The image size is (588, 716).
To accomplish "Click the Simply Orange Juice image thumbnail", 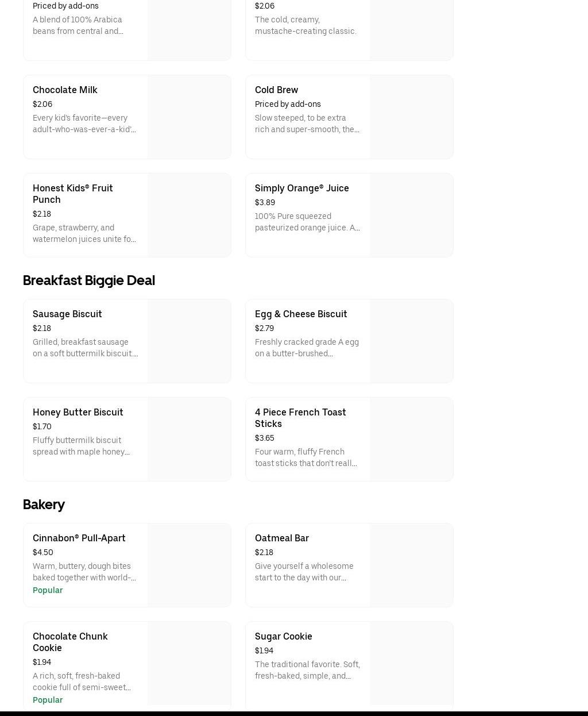I will (411, 215).
